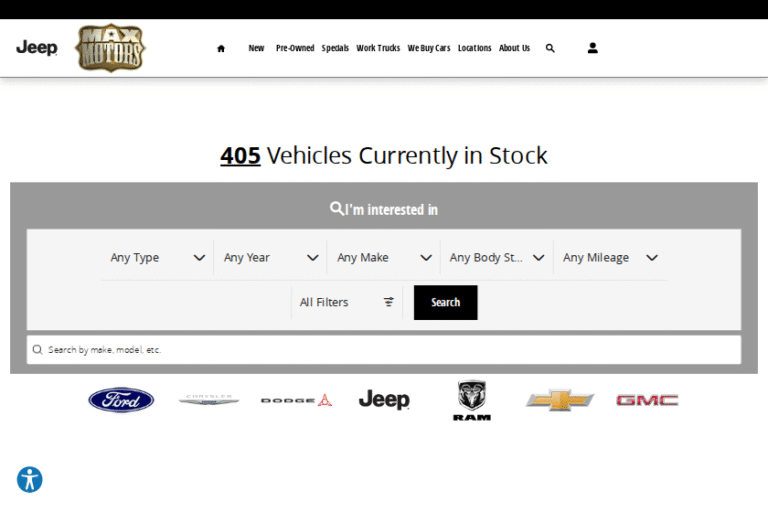Open the Pre-Owned menu
This screenshot has height=512, width=768.
coord(295,48)
